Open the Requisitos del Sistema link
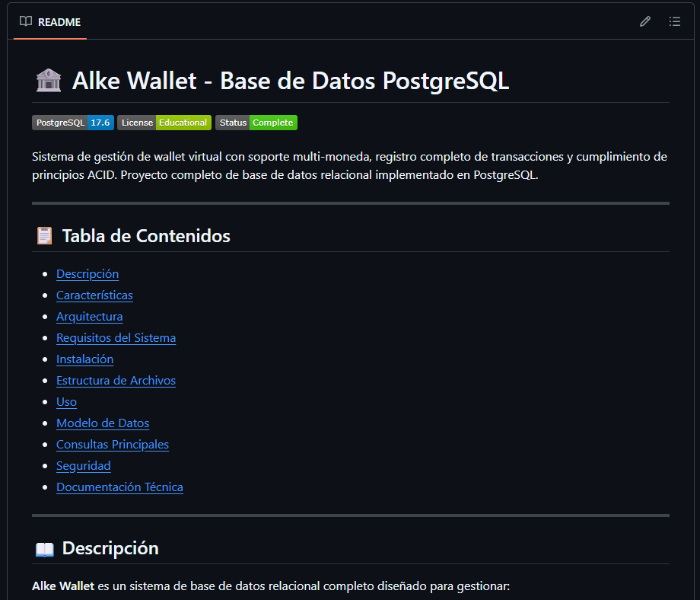This screenshot has width=700, height=600. click(116, 337)
